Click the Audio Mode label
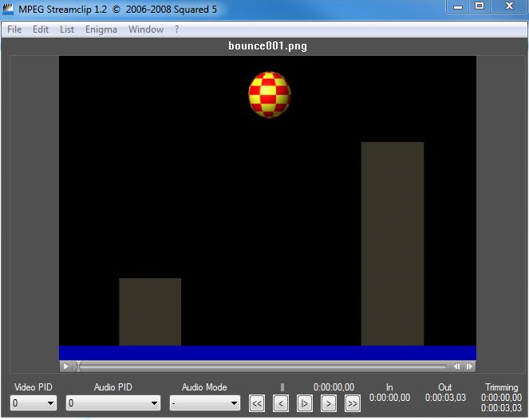Image resolution: width=529 pixels, height=420 pixels. (204, 387)
